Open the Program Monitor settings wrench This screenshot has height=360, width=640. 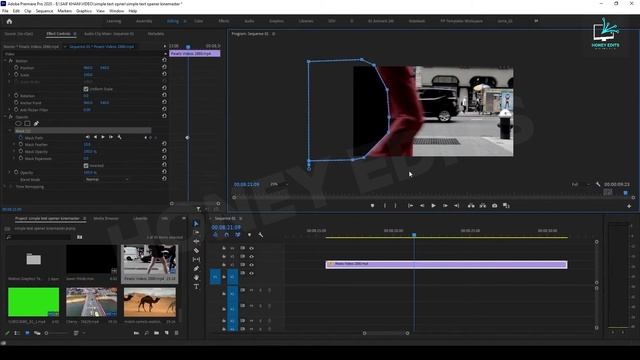(x=598, y=184)
